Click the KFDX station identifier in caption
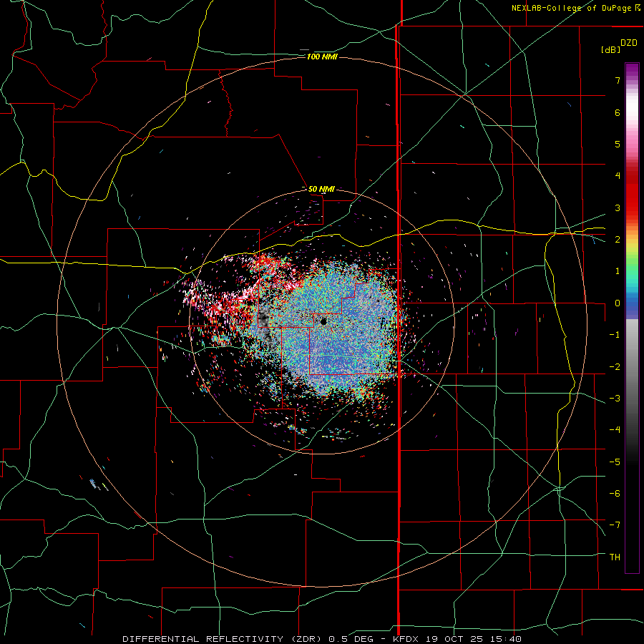 [405, 639]
